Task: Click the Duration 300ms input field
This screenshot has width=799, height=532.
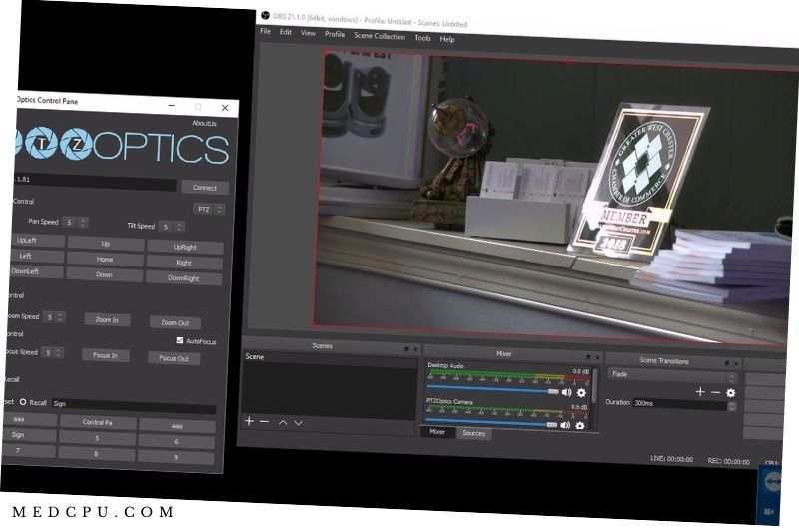Action: click(680, 404)
